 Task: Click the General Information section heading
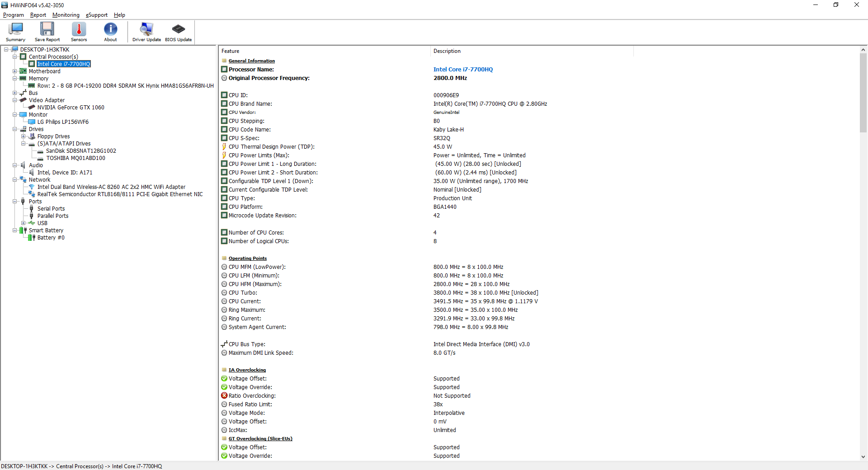tap(252, 61)
